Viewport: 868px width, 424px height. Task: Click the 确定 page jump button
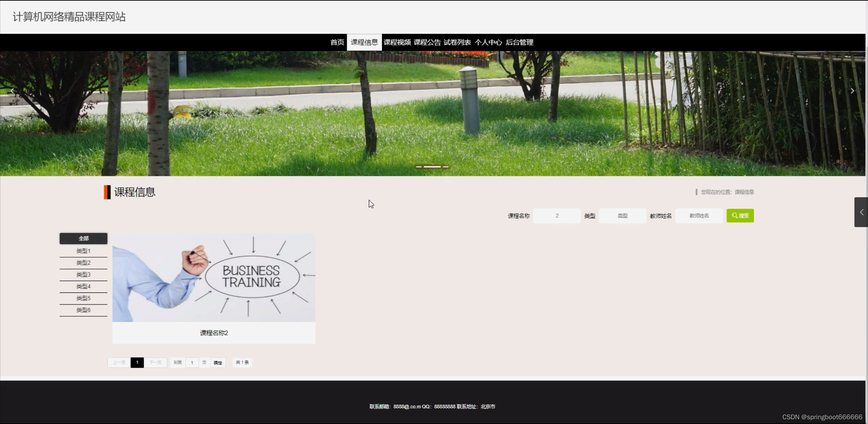[x=218, y=363]
